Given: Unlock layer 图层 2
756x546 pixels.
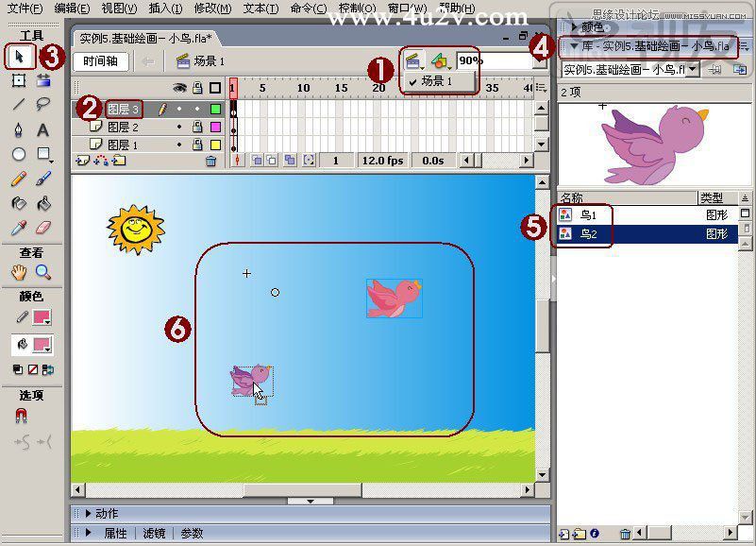Looking at the screenshot, I should [197, 127].
